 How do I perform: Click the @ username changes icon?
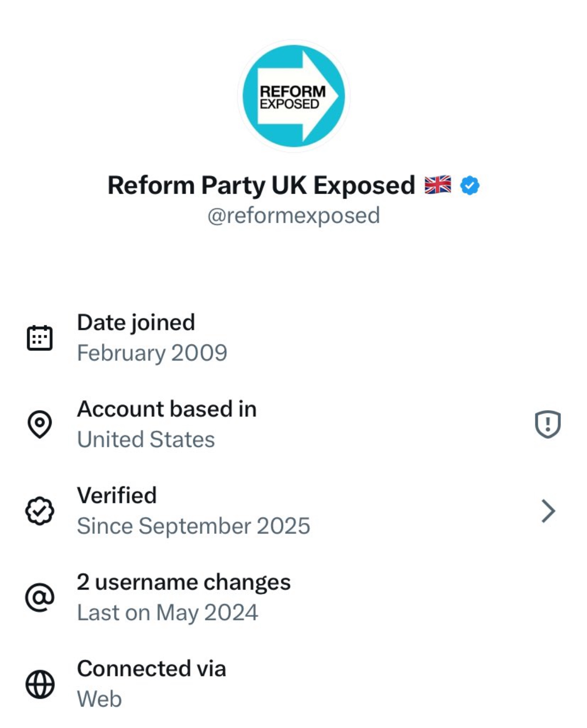click(x=40, y=598)
